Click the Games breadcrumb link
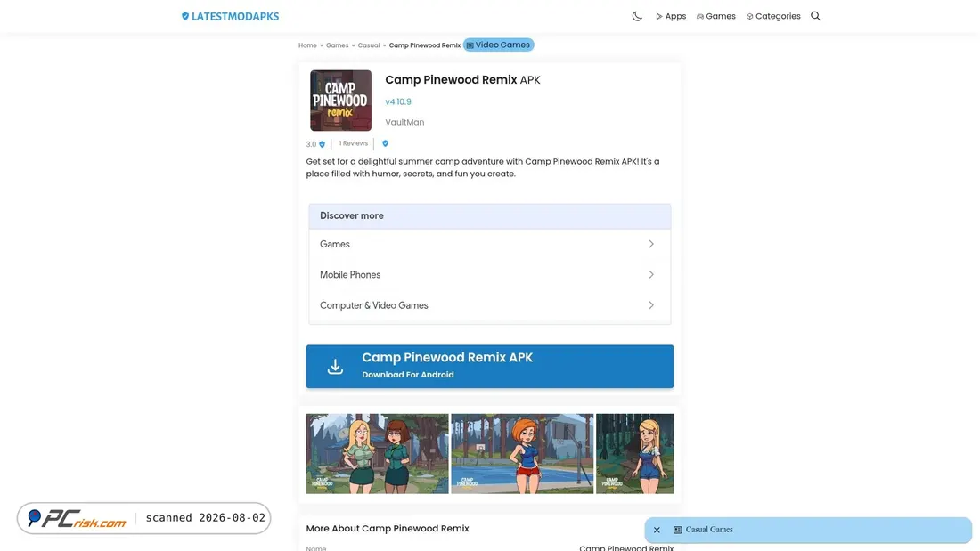Screen dimensions: 980x551 coord(337,45)
